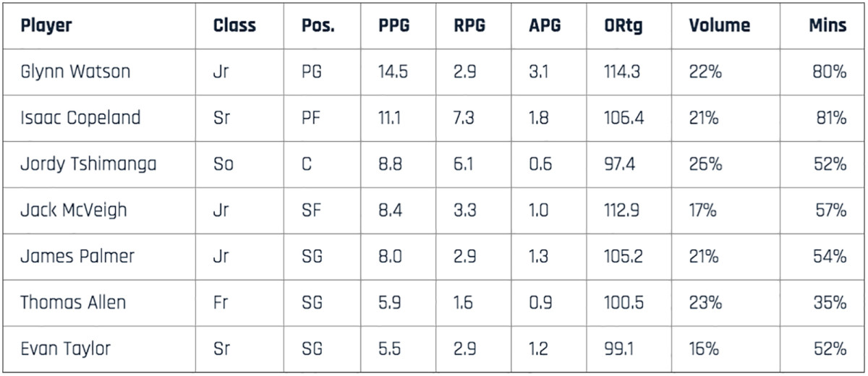Click Evan Taylor's name cell
Viewport: 868px width, 376px height.
point(65,349)
